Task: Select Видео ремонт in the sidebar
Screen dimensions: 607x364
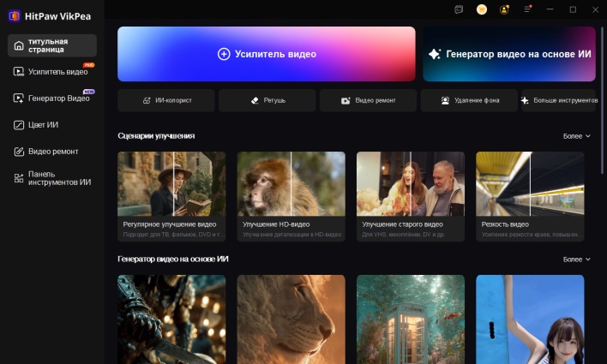Action: 51,152
